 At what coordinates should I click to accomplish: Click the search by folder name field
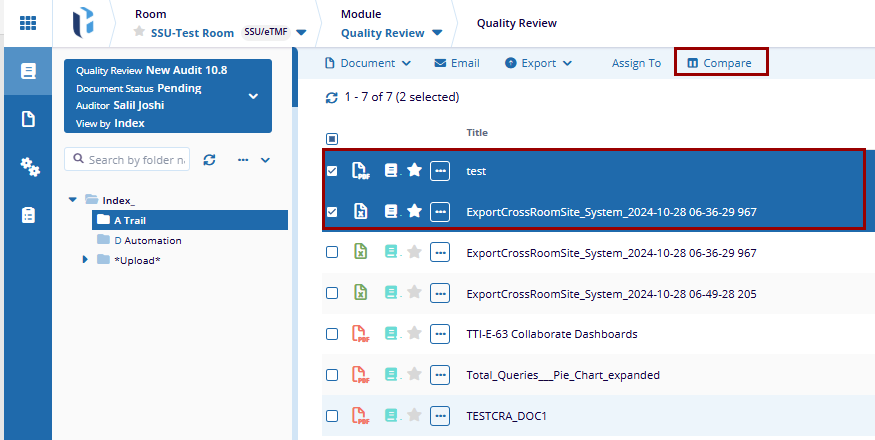tap(128, 160)
